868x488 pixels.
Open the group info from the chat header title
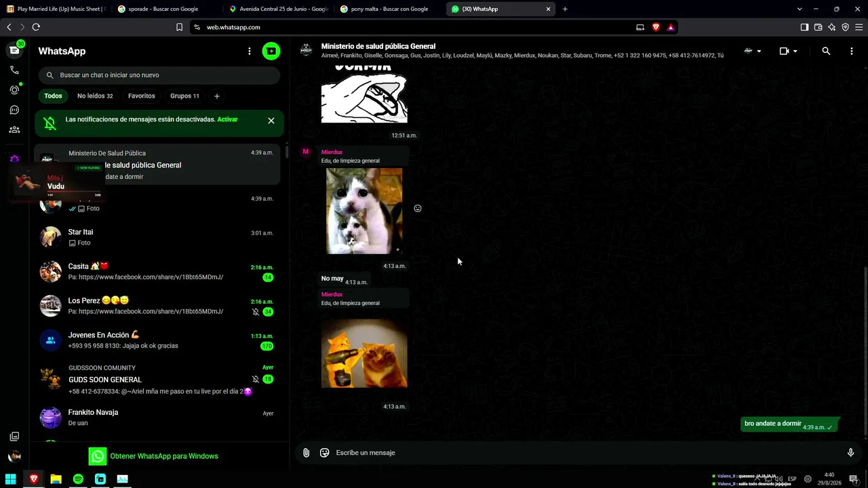click(x=378, y=46)
